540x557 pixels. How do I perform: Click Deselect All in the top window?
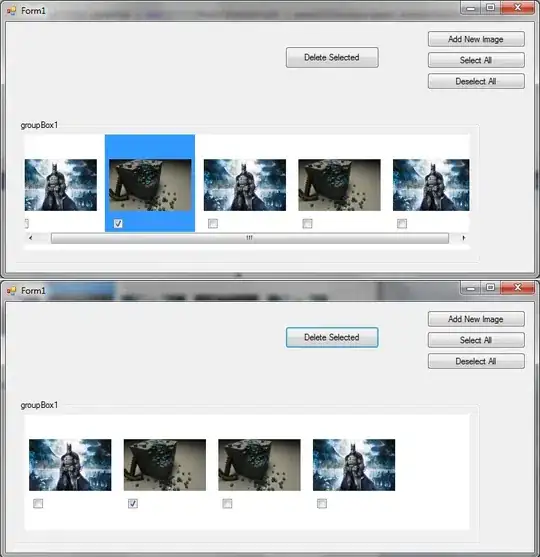tap(476, 81)
